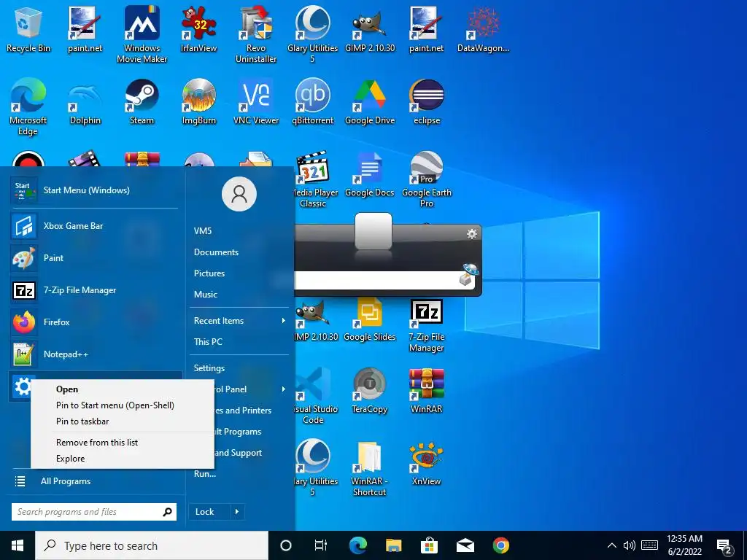Open Music folder link
Screen dimensions: 747x560
pos(205,295)
